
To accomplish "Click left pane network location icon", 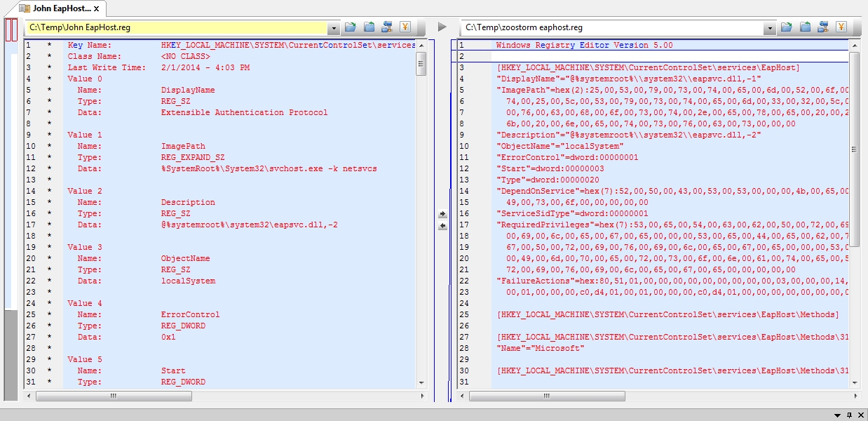I will point(387,27).
